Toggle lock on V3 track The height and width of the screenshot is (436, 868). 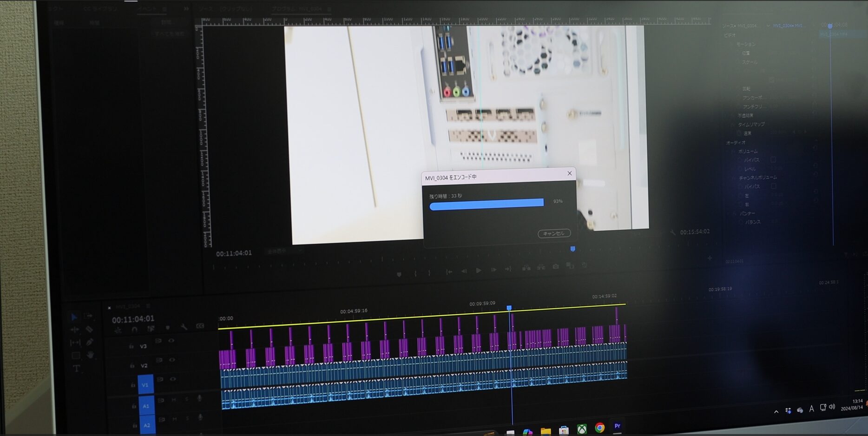coord(131,346)
